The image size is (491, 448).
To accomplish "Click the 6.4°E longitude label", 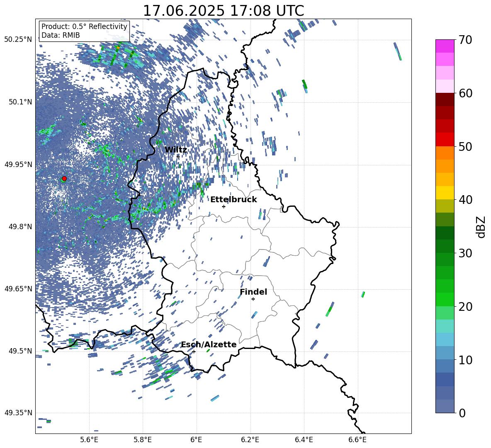I will coord(304,440).
